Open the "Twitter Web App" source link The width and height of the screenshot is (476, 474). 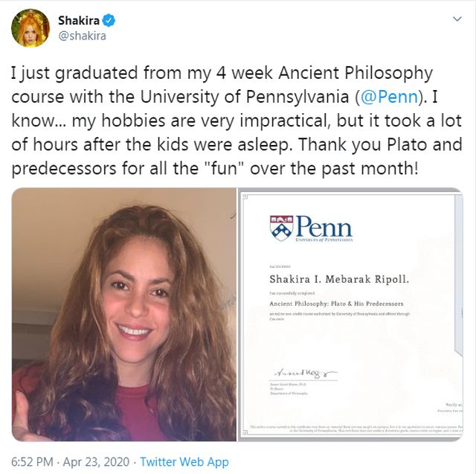(x=184, y=462)
